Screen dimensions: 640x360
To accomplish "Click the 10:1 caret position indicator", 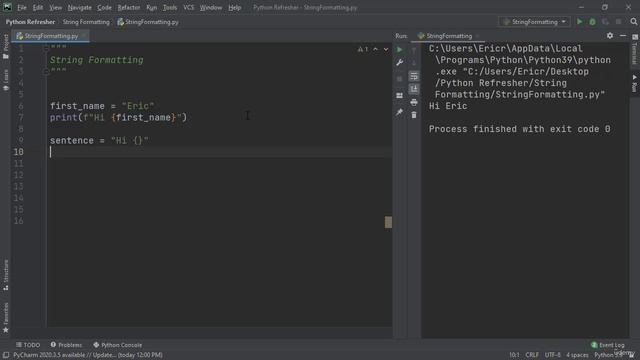I will [514, 355].
